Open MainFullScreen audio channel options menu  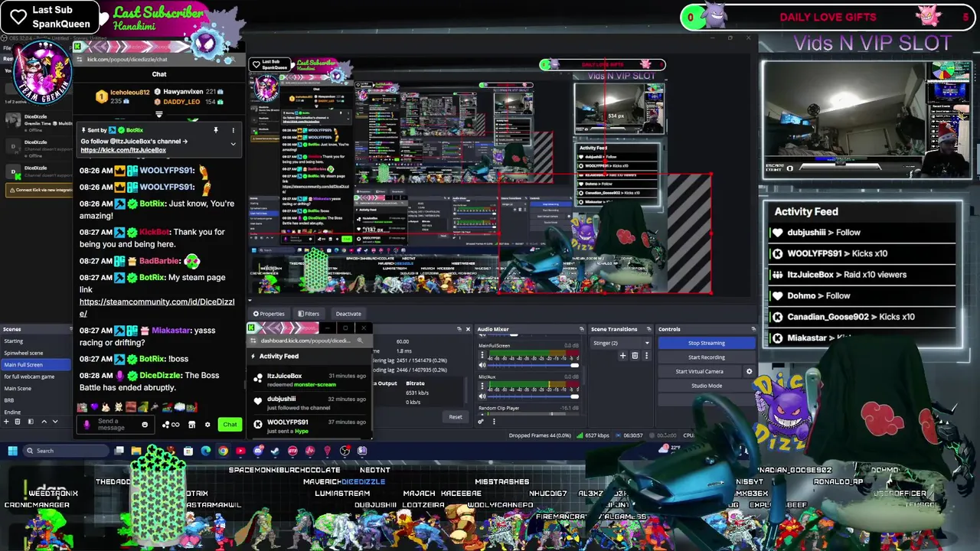[x=482, y=354]
